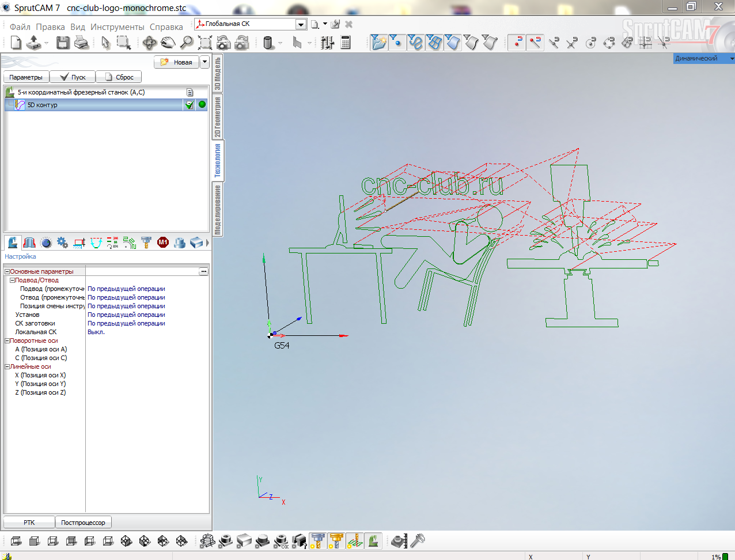
Task: Click the РТК button
Action: (x=29, y=523)
